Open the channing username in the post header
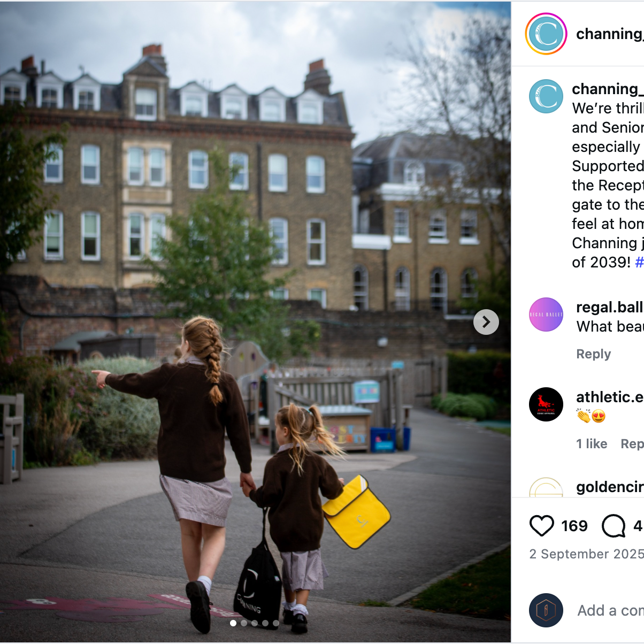Viewport: 644px width, 644px height. click(x=610, y=34)
